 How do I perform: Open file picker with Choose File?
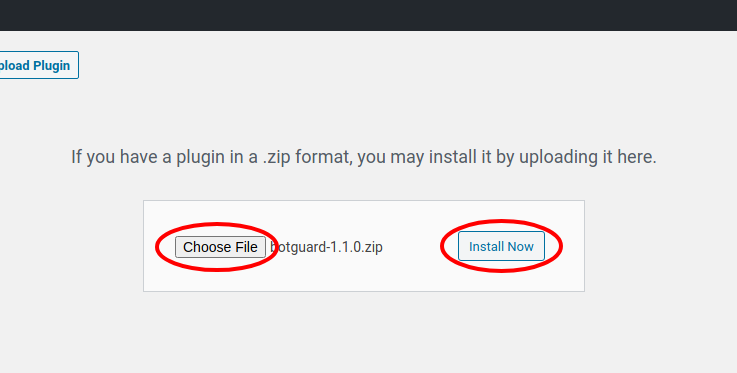pos(220,247)
